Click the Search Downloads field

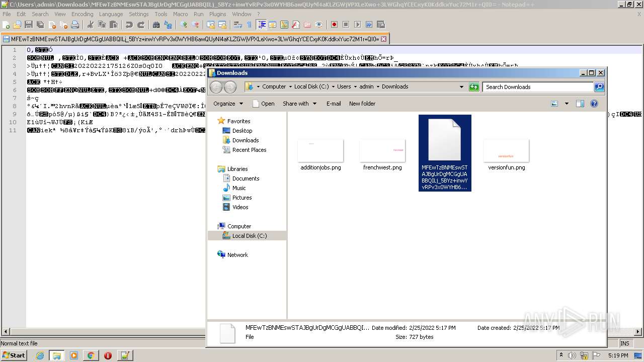tap(538, 87)
